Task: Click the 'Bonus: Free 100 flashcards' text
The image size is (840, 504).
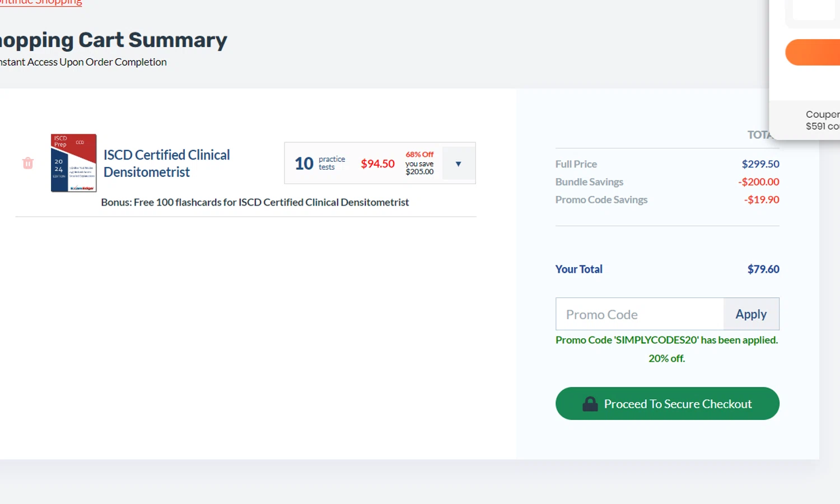Action: 255,202
